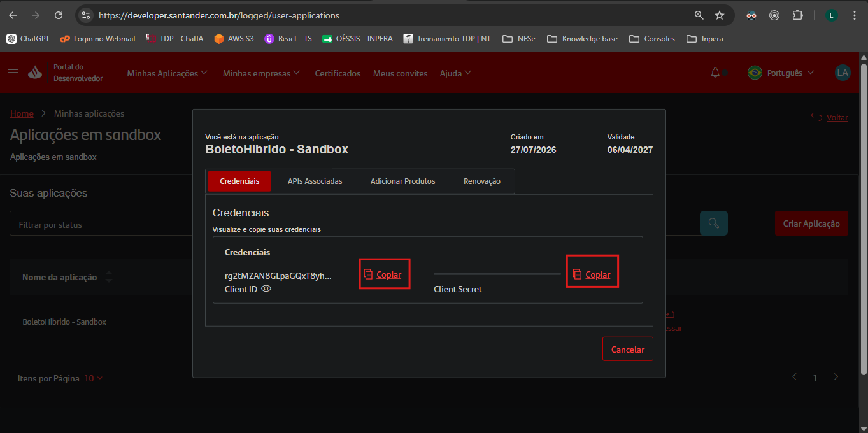Click the Criar Aplicação button
The height and width of the screenshot is (433, 868).
(x=811, y=224)
